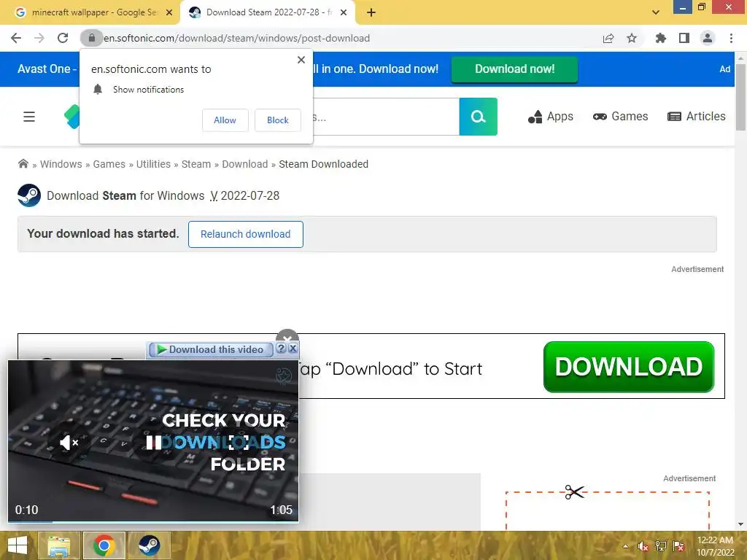747x560 pixels.
Task: Click the page vertical scrollbar thumb
Action: 740,97
